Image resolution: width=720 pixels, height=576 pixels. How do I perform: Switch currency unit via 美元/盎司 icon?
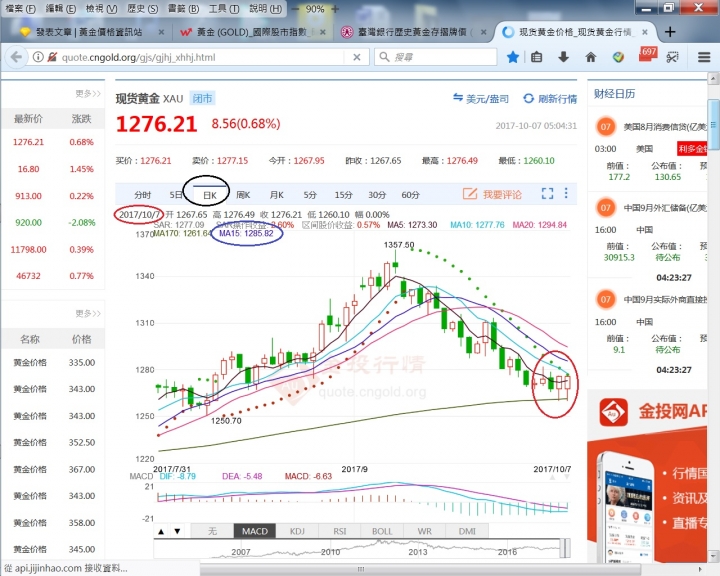[x=458, y=97]
